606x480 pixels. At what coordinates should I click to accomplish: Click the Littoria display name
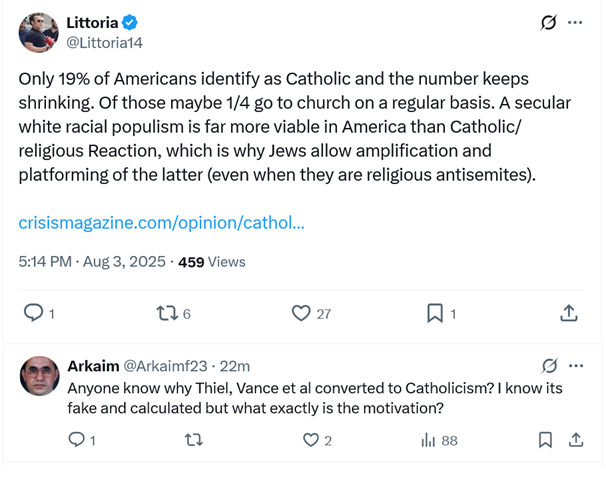[90, 23]
